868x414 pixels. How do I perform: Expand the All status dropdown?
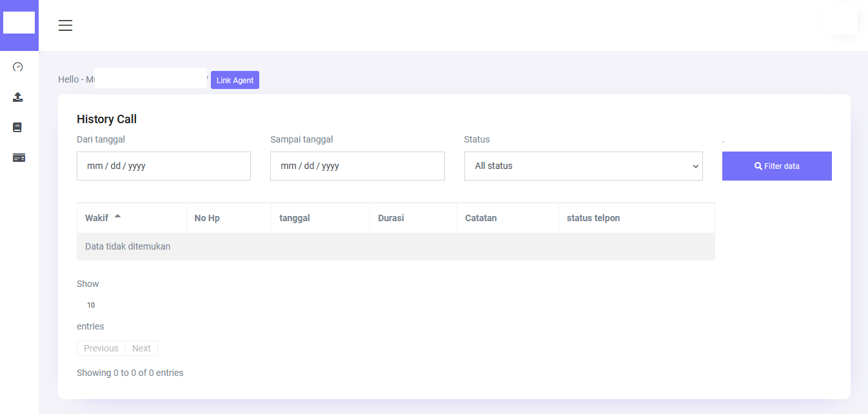[583, 166]
